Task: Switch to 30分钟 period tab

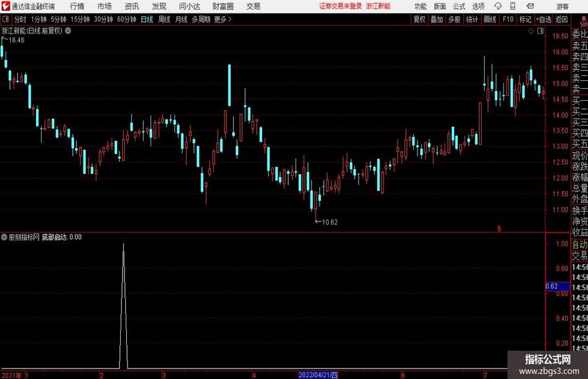Action: (103, 19)
